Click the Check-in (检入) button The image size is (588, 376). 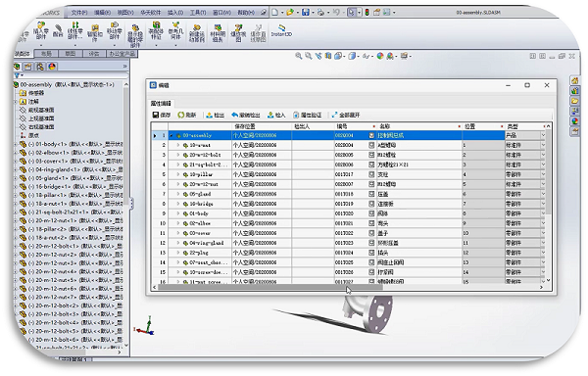point(276,115)
